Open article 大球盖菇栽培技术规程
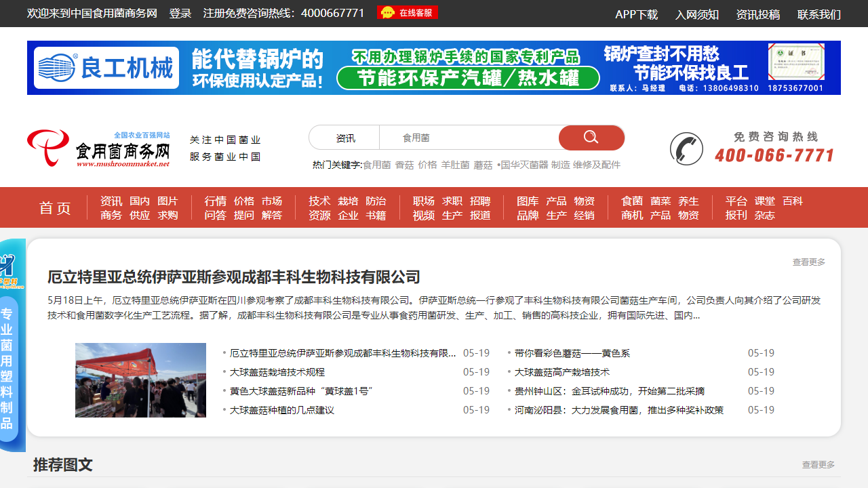The height and width of the screenshot is (488, 868). (x=277, y=372)
